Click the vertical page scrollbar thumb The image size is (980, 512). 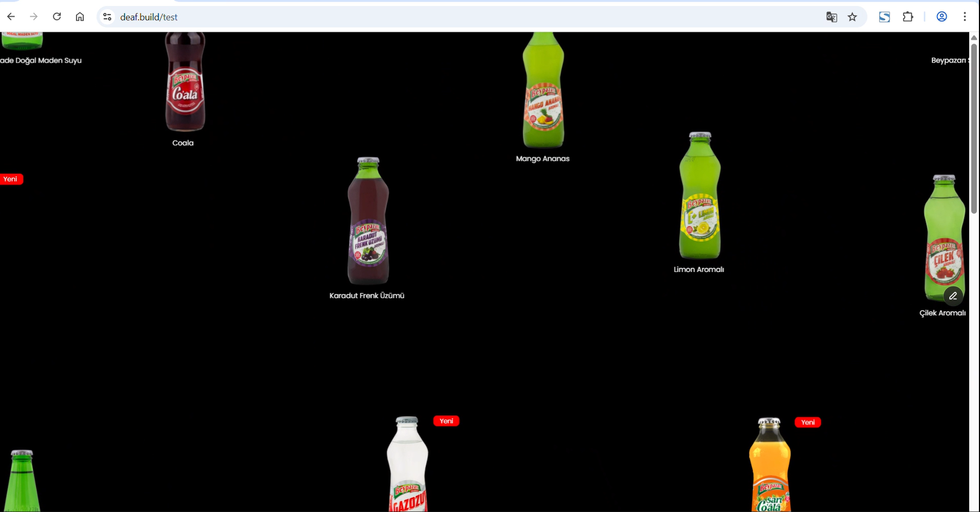(974, 129)
